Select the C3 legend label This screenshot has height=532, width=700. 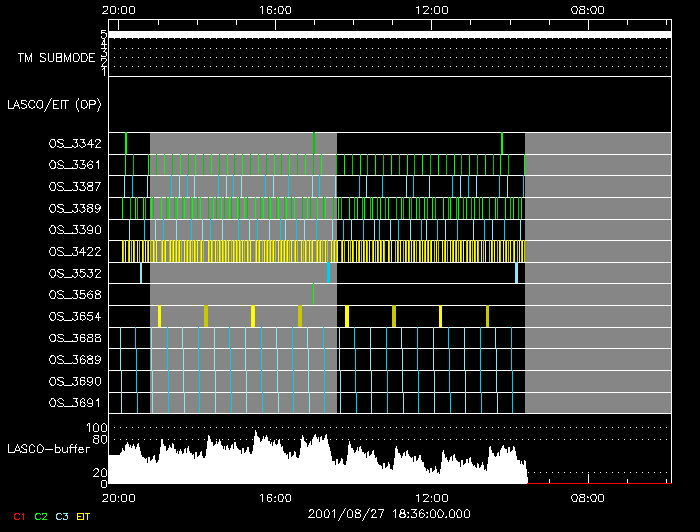63,516
